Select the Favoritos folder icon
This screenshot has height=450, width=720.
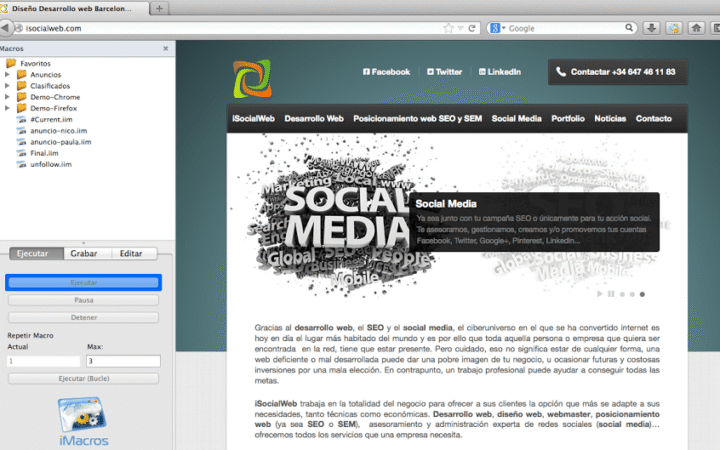(11, 63)
